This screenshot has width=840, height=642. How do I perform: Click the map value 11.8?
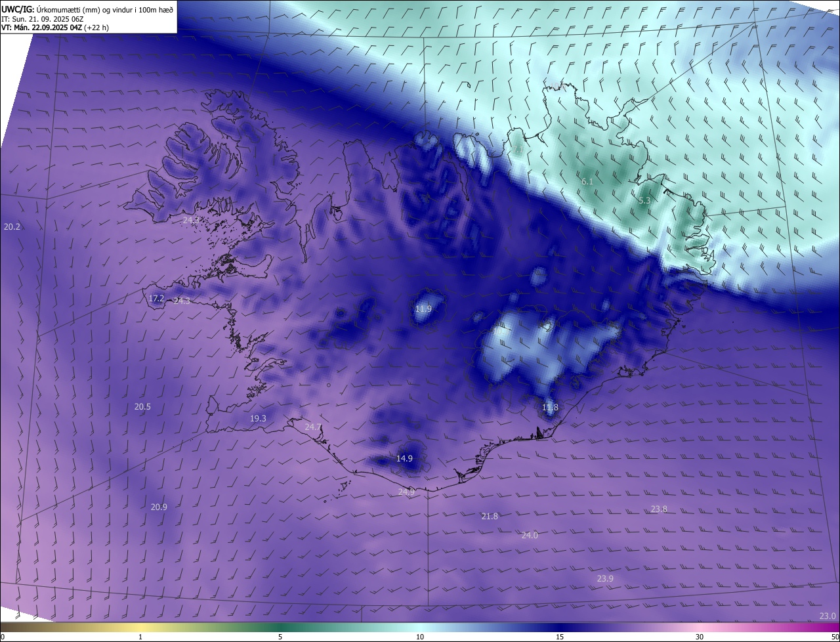[x=550, y=407]
